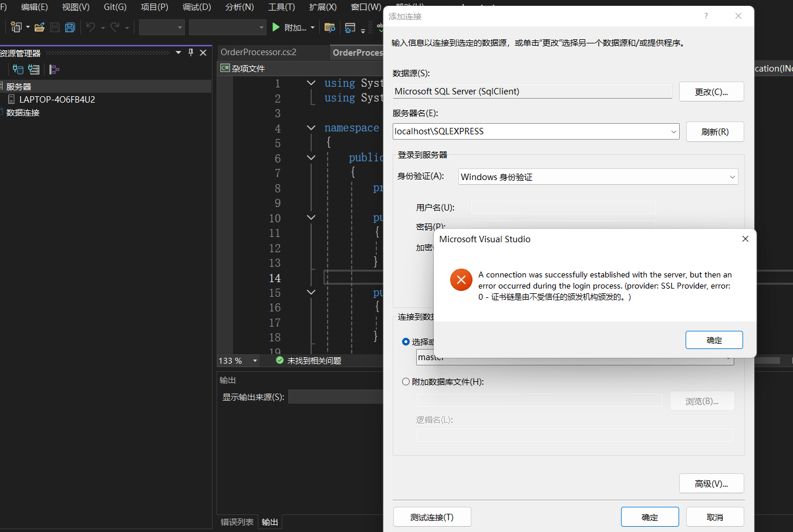Click the Connect to Server icon
793x532 pixels.
34,69
